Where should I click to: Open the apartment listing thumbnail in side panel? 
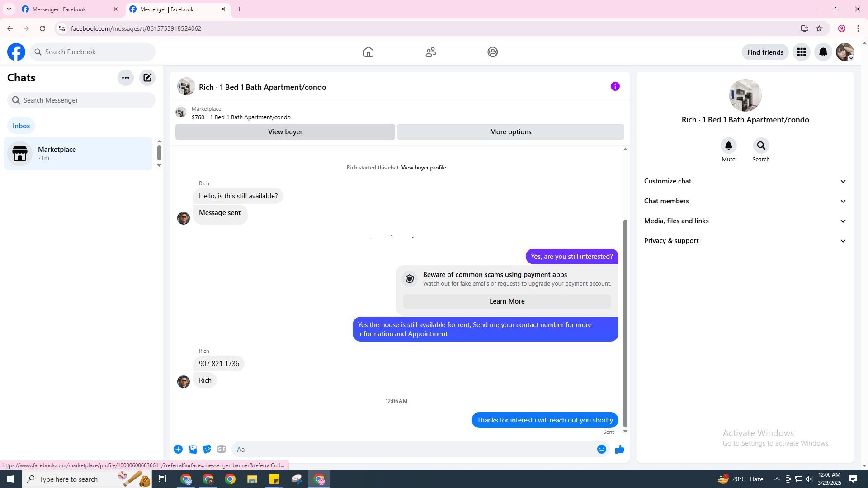(x=745, y=95)
